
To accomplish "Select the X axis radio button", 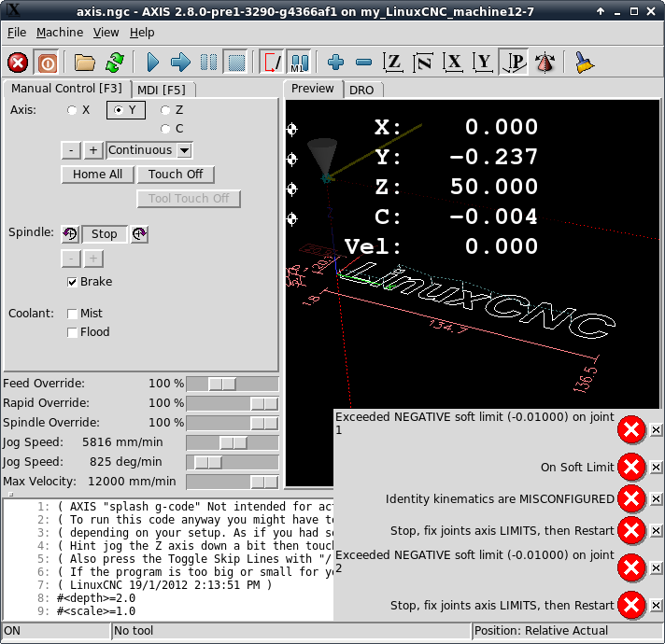I will [x=73, y=110].
